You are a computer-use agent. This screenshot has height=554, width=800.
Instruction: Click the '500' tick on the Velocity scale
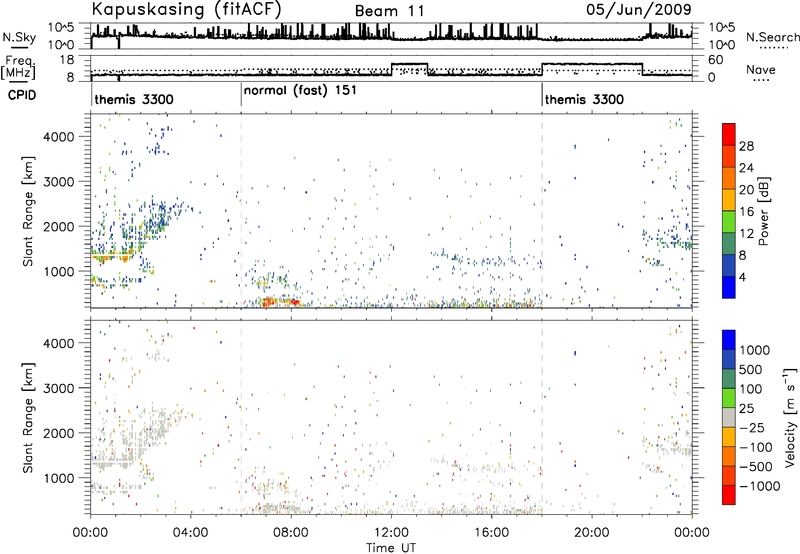pyautogui.click(x=751, y=369)
